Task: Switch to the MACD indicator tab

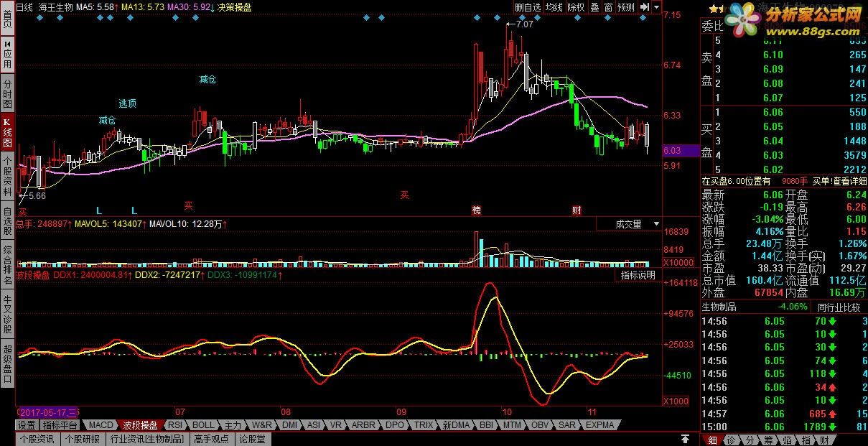Action: pos(101,425)
